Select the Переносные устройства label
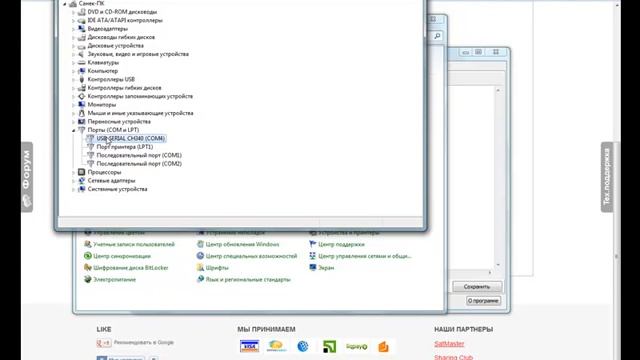The image size is (640, 360). coord(119,122)
